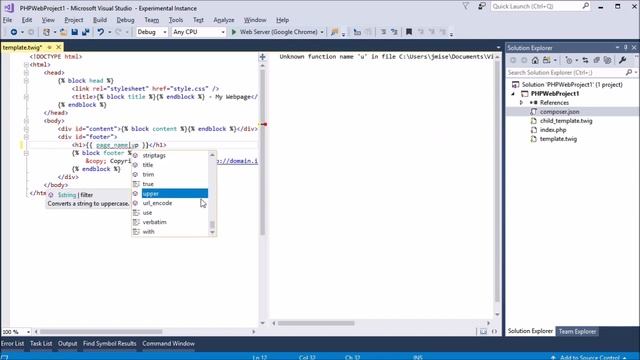Open Solution Explorer window position dropdown
The width and height of the screenshot is (640, 360).
click(618, 48)
